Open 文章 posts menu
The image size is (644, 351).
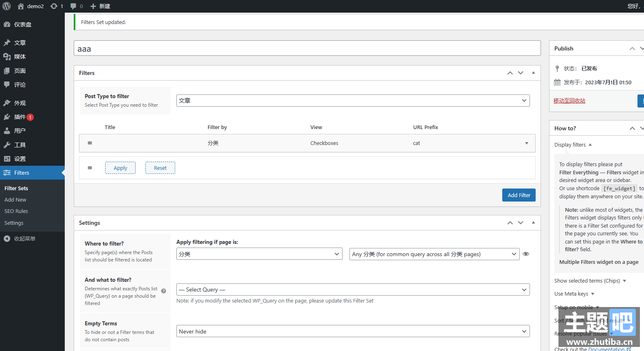(32, 43)
